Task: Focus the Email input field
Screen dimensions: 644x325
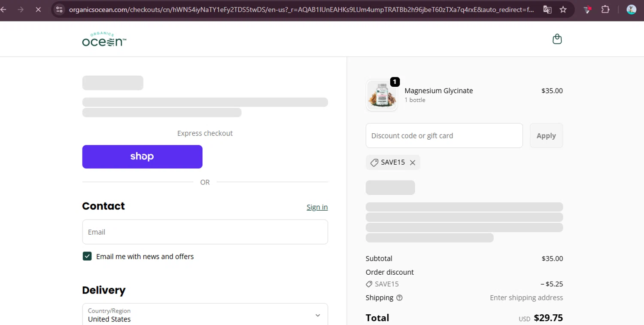Action: pyautogui.click(x=205, y=232)
